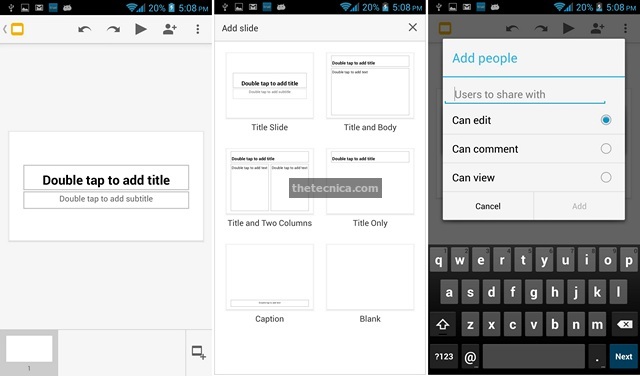Tap the period key on keyboard
The width and height of the screenshot is (640, 376).
click(x=597, y=357)
